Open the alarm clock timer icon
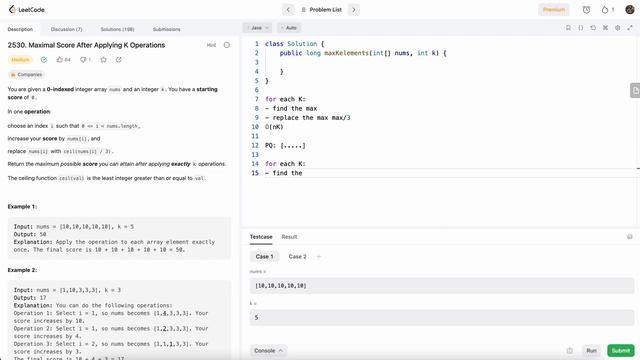The width and height of the screenshot is (640, 360). [x=586, y=9]
